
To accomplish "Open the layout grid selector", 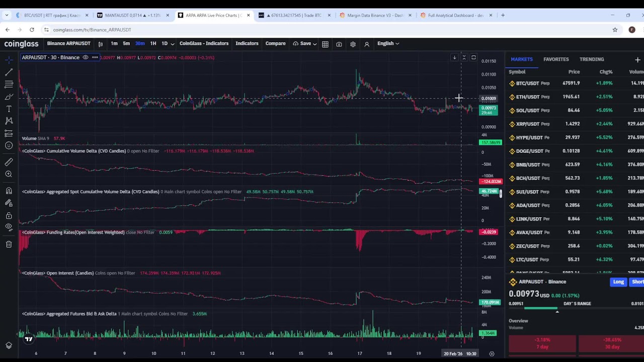I will click(325, 44).
